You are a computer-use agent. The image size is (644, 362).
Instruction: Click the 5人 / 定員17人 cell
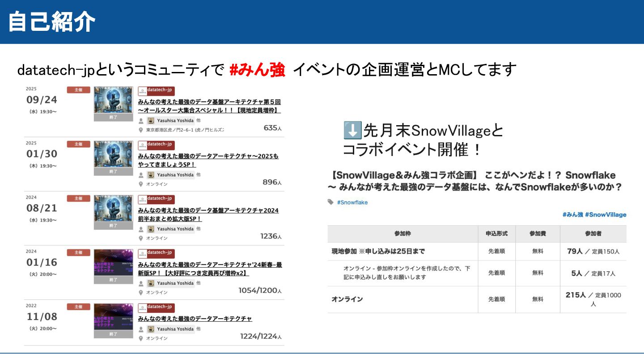[593, 273]
